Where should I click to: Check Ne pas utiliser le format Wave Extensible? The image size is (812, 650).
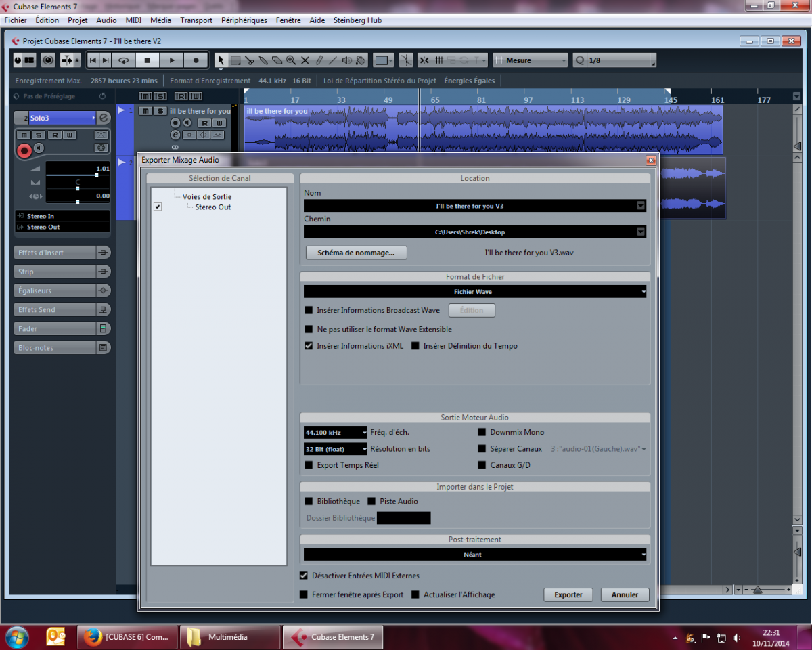[x=309, y=329]
